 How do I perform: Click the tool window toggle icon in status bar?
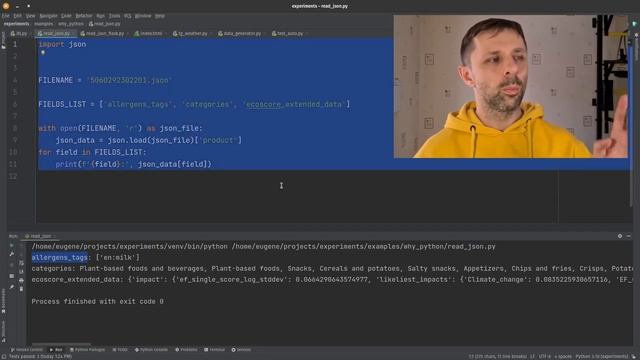click(4, 357)
